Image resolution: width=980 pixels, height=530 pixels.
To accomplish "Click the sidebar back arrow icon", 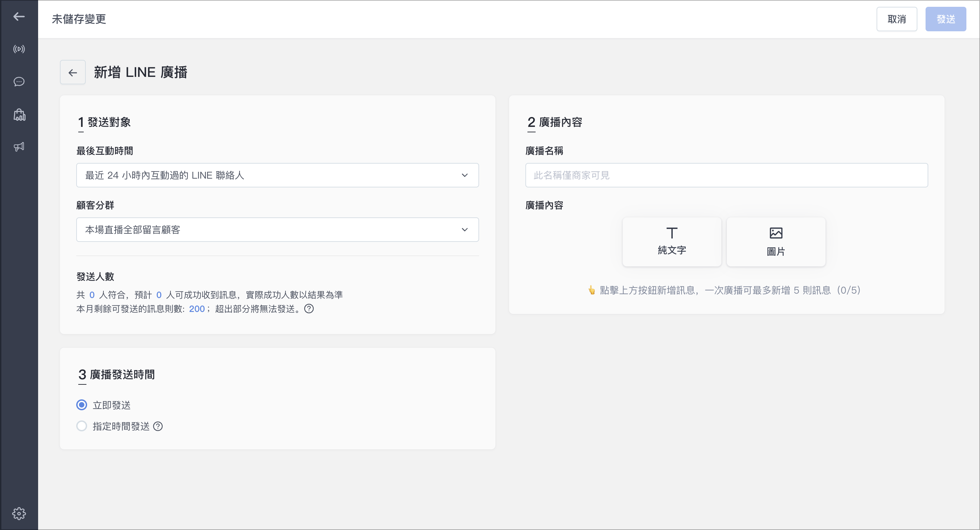I will pyautogui.click(x=19, y=16).
